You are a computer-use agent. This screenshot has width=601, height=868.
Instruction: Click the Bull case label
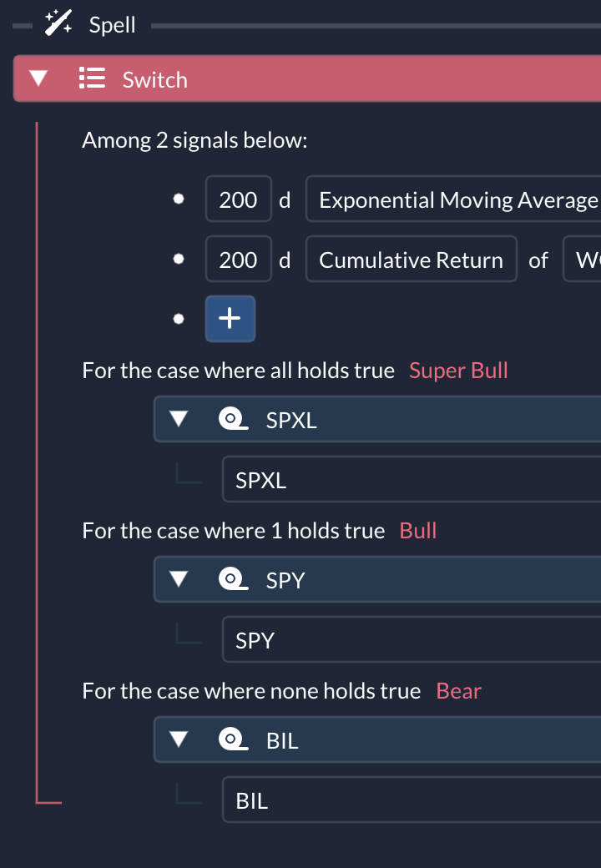click(x=418, y=530)
